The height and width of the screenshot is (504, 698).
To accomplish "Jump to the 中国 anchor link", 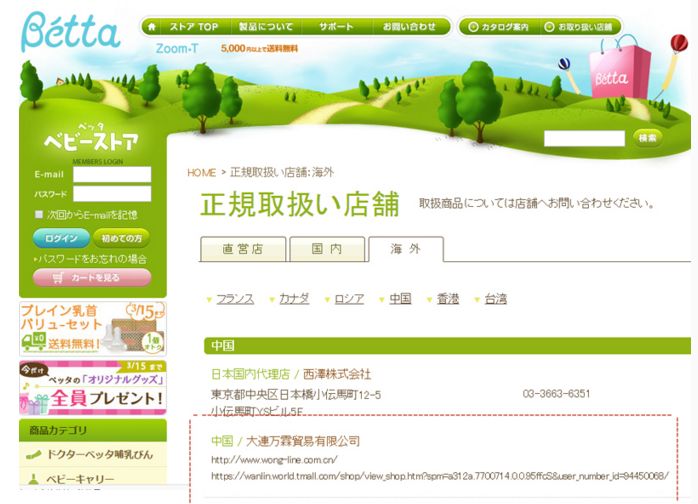I will coord(400,299).
